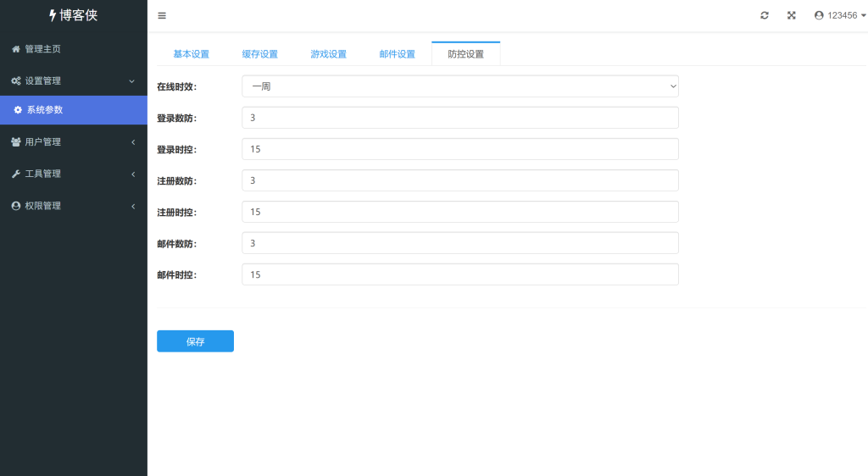Click the home icon beside 管理主页
The width and height of the screenshot is (868, 476).
point(16,49)
